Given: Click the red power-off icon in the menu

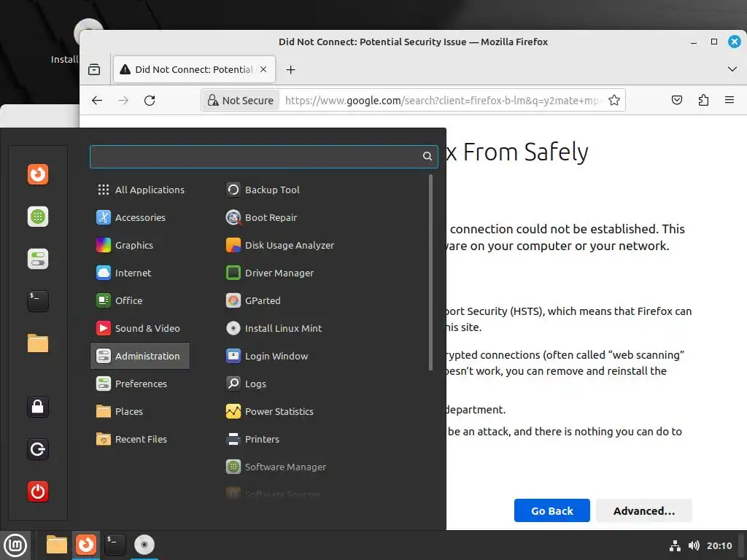Looking at the screenshot, I should coord(38,491).
